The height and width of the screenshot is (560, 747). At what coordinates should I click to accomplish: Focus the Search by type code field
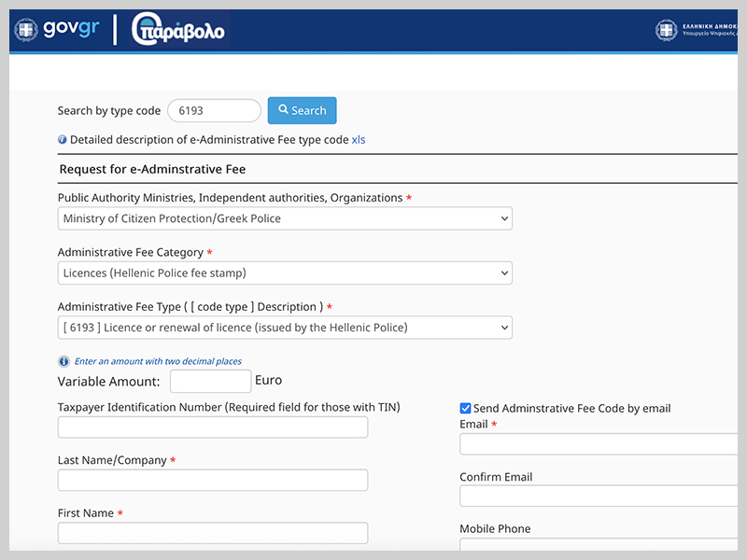(214, 110)
